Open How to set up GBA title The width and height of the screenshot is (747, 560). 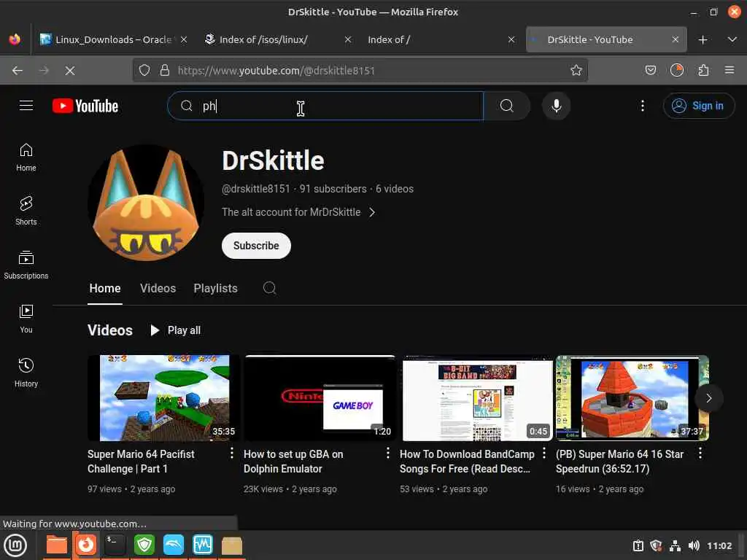coord(293,462)
